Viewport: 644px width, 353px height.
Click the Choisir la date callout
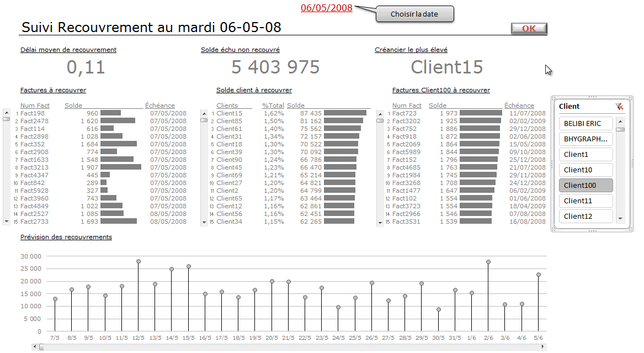(414, 14)
